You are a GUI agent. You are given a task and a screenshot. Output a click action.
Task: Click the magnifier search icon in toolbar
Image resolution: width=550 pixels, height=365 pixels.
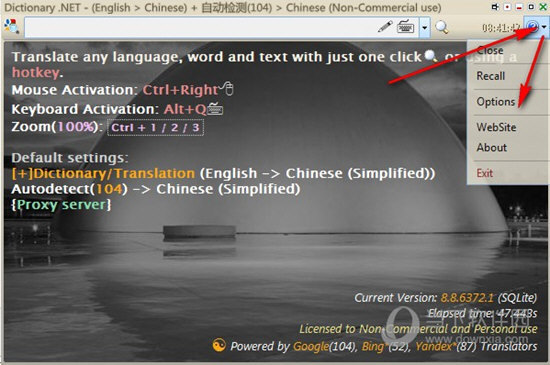441,27
